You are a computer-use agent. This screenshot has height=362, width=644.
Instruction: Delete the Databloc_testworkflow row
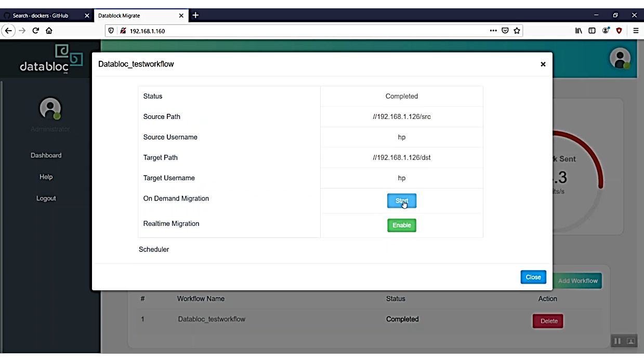pos(548,321)
